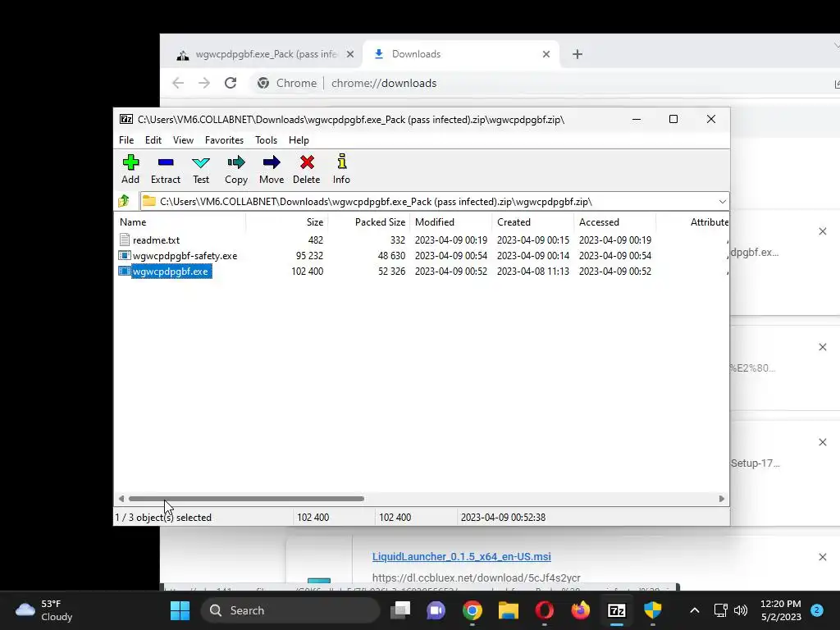840x630 pixels.
Task: Sort by Modified column header
Action: tap(451, 221)
